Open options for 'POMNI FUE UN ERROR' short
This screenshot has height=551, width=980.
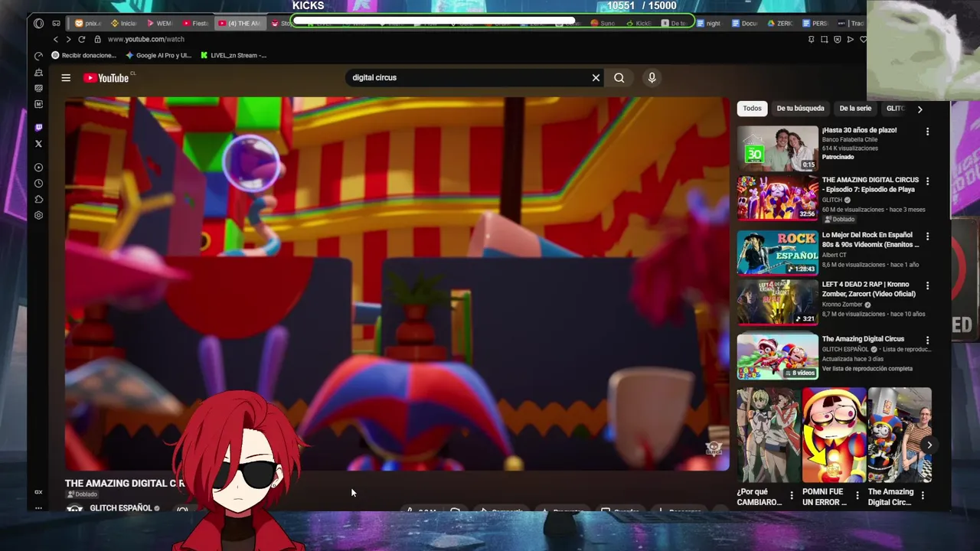pyautogui.click(x=857, y=496)
